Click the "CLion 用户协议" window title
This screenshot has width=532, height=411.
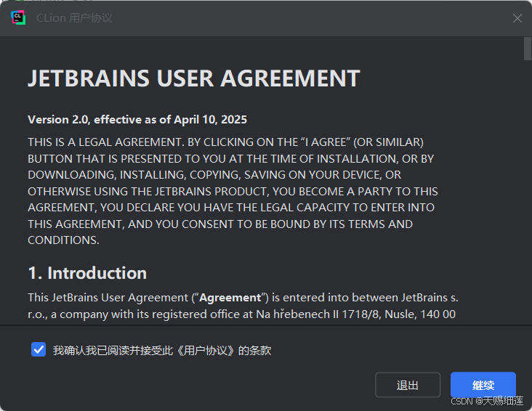pos(75,18)
